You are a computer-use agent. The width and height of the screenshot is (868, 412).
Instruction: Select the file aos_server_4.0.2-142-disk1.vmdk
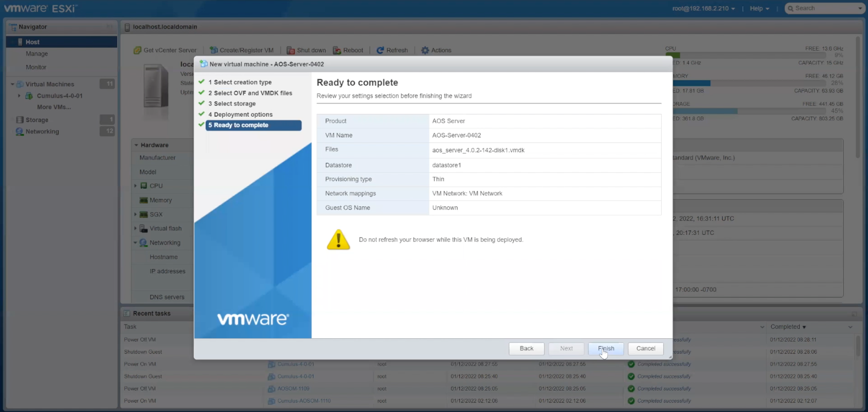478,150
